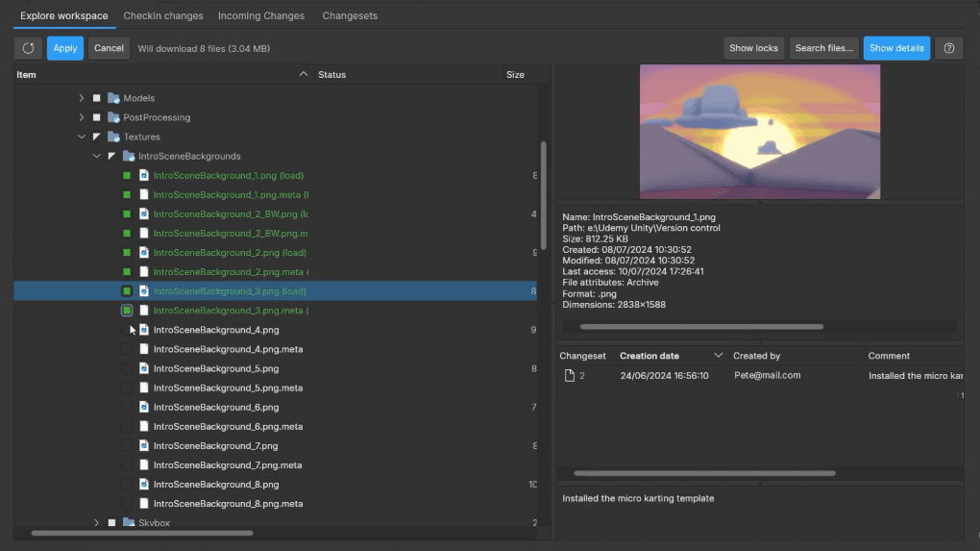Click file icon of IntroSceneBackground_1.png.meta
980x551 pixels.
[x=144, y=195]
